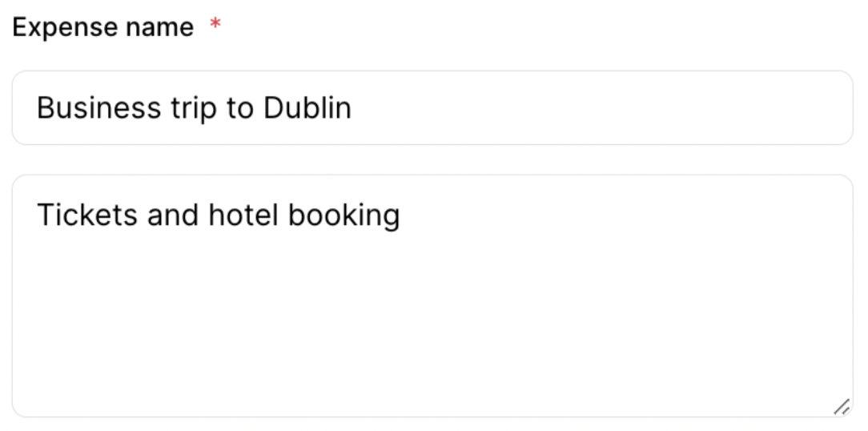The width and height of the screenshot is (868, 431).
Task: Click the blank right side of the name field
Action: tap(641, 108)
